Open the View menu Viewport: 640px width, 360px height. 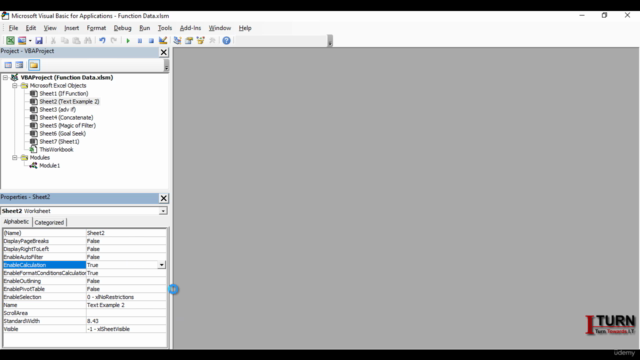pyautogui.click(x=50, y=28)
